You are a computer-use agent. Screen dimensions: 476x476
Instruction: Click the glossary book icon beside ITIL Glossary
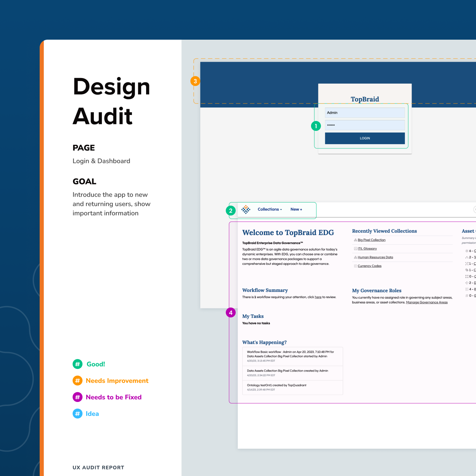tap(355, 249)
